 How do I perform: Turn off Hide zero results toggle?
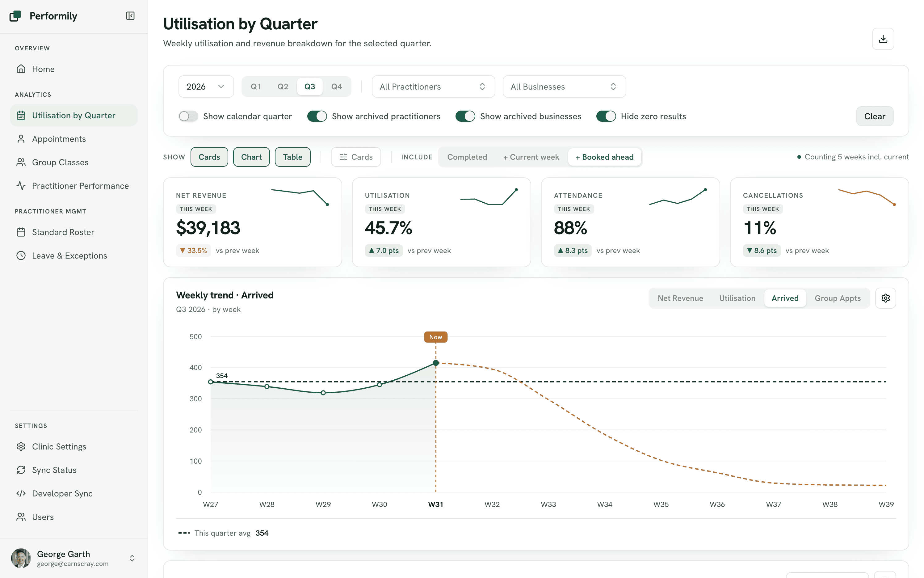click(606, 116)
